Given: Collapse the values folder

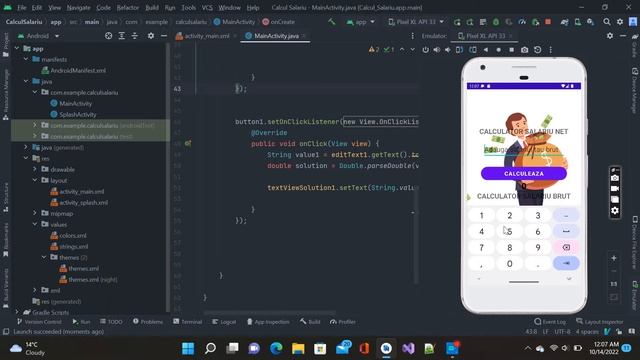Looking at the screenshot, I should [35, 224].
